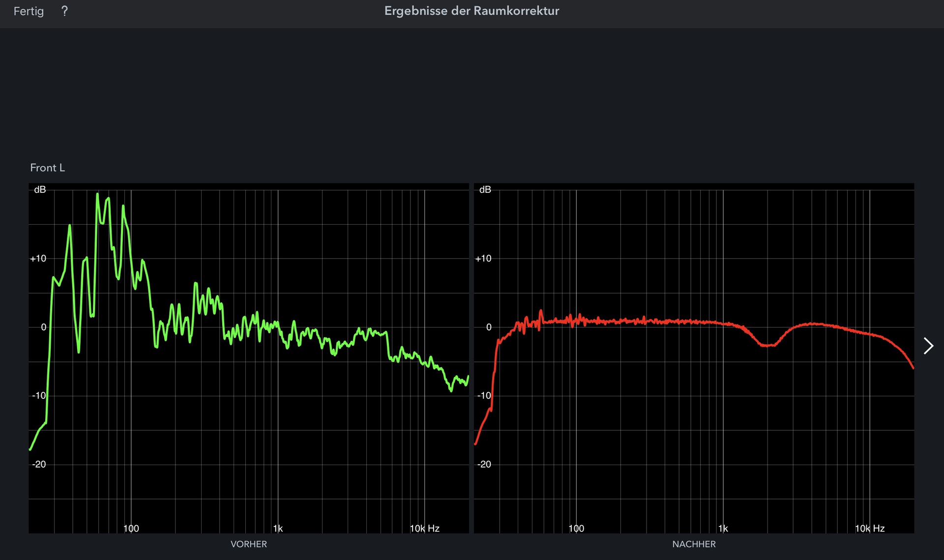
Task: Click the VORHER caption below the left graph
Action: click(x=249, y=544)
